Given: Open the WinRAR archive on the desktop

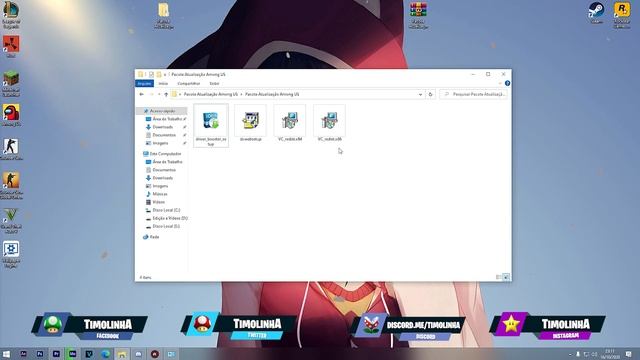Looking at the screenshot, I should point(418,16).
